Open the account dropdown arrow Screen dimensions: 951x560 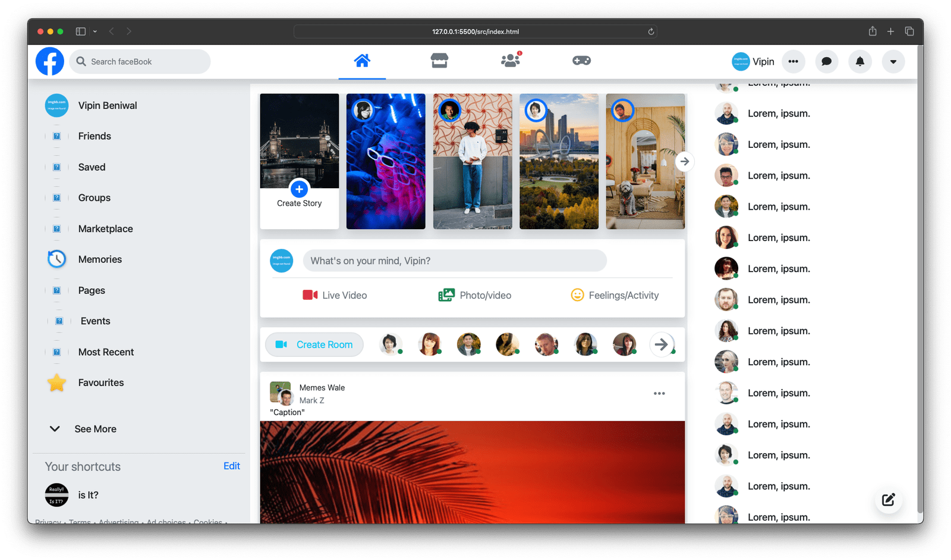[x=893, y=61]
